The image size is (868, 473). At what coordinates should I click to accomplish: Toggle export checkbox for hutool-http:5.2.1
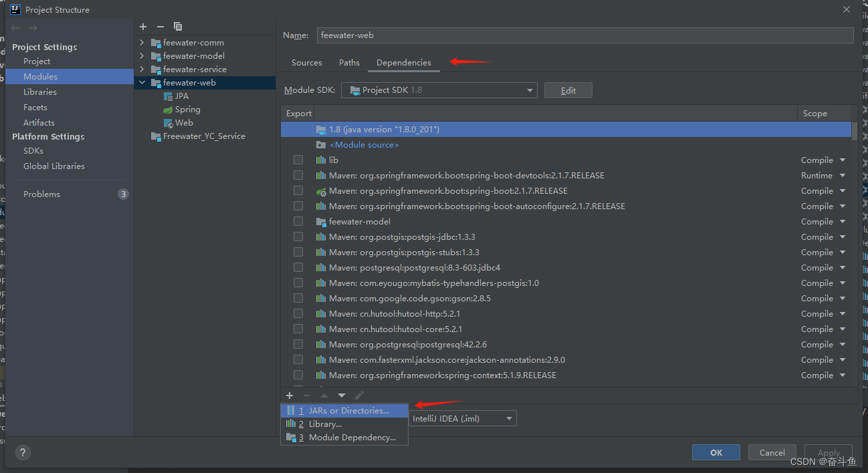tap(298, 314)
